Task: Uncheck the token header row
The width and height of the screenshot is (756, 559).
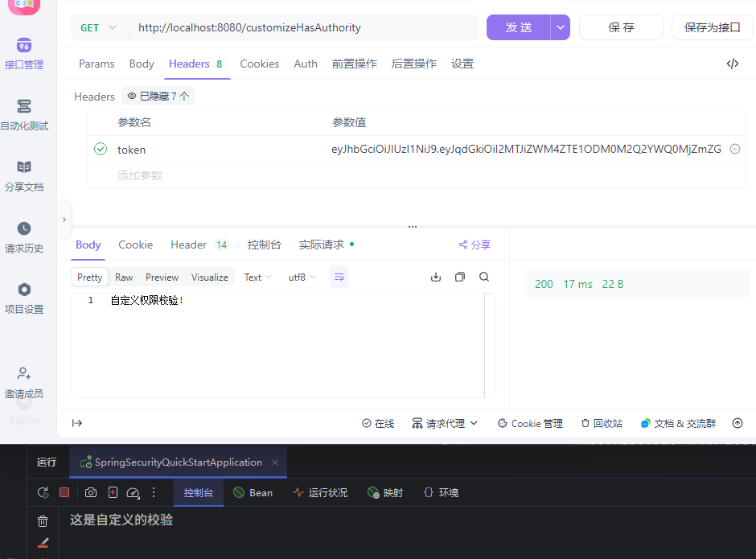Action: (x=101, y=149)
